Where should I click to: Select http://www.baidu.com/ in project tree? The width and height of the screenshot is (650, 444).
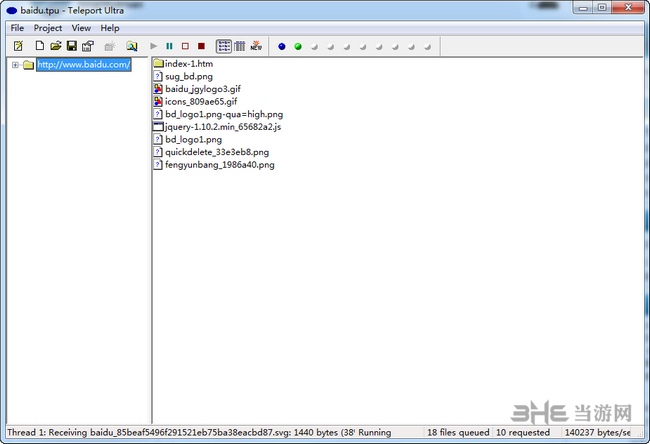(x=84, y=65)
